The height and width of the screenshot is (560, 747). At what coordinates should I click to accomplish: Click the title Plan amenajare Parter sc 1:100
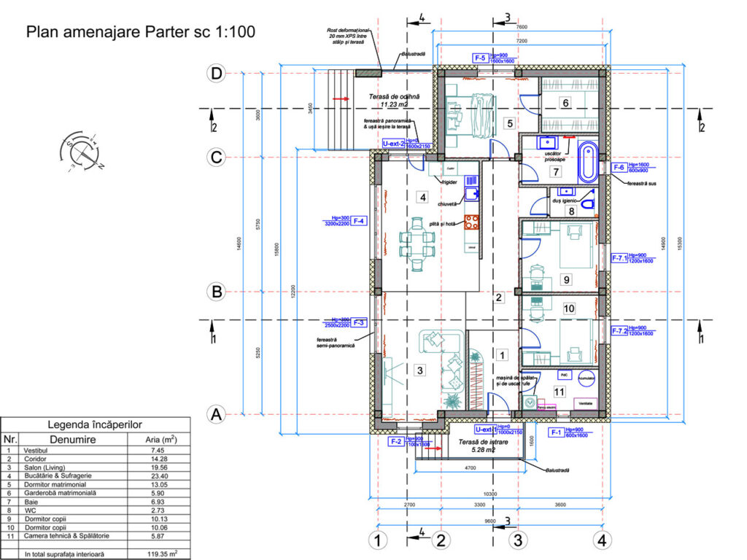click(141, 32)
